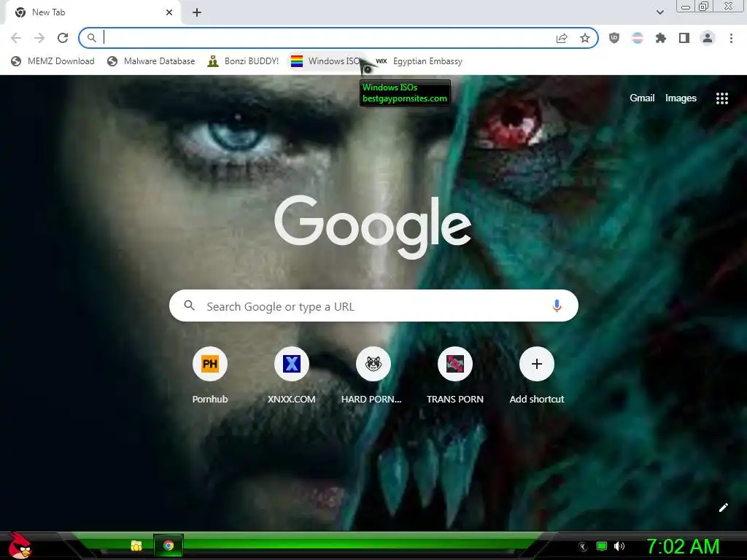Open the panda-icon shortcut tile

tap(373, 376)
